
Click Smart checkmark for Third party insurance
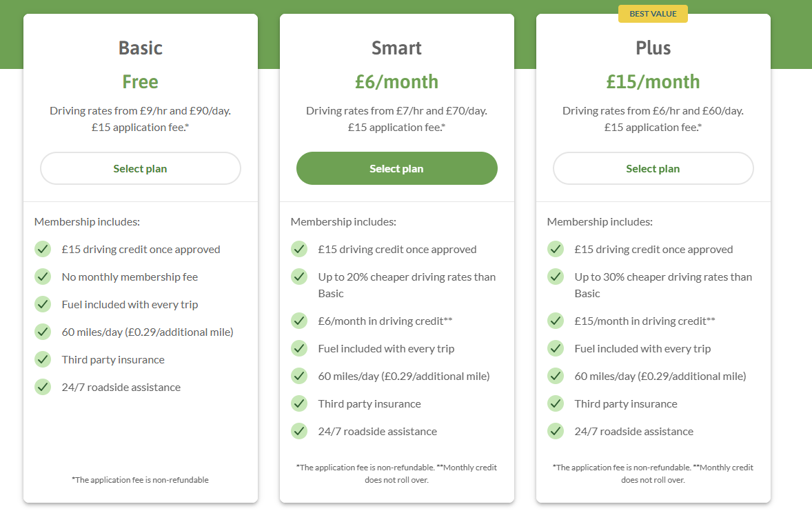(299, 403)
